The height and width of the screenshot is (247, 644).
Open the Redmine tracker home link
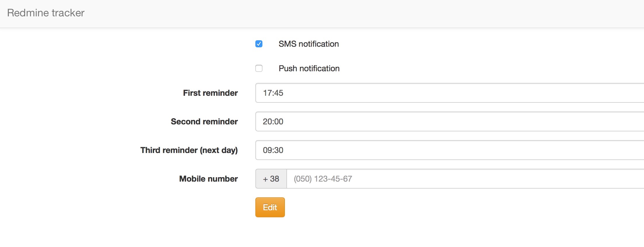46,13
